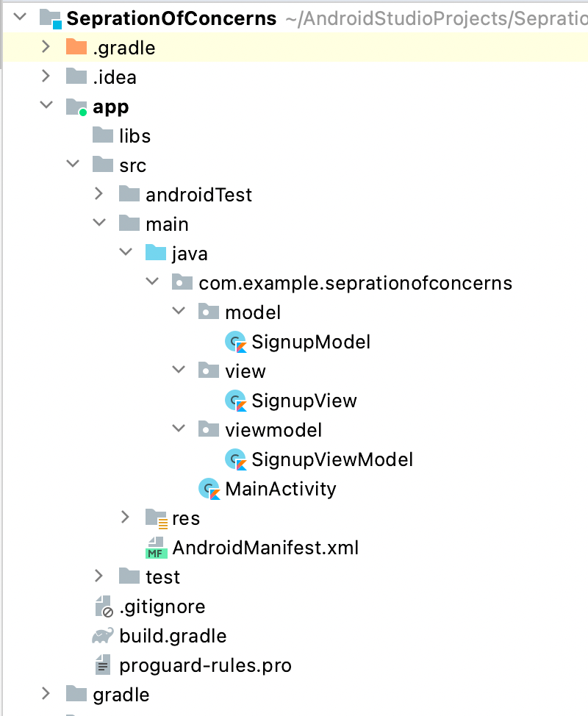The width and height of the screenshot is (588, 716).
Task: Select the test folder
Action: [162, 577]
